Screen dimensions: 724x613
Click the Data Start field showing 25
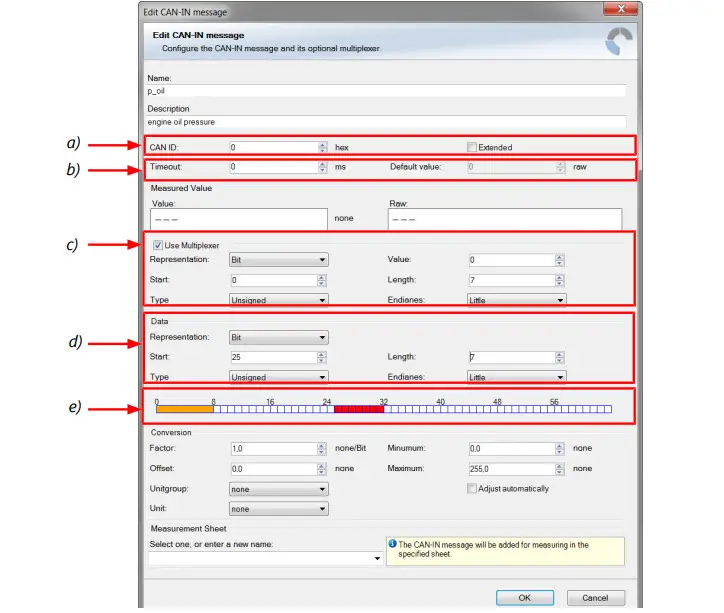click(x=274, y=357)
